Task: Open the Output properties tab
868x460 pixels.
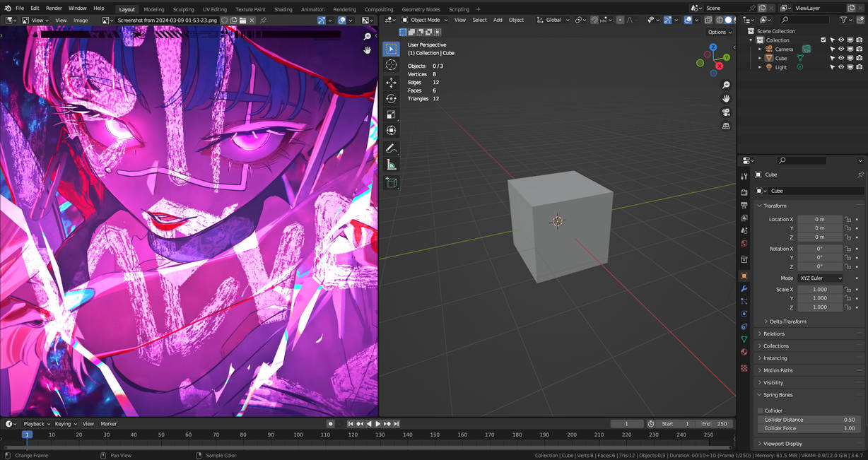Action: 744,205
